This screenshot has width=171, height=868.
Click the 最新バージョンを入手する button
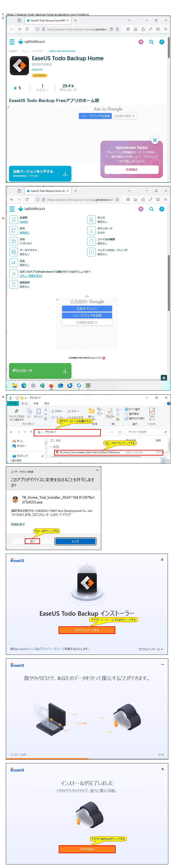40,174
